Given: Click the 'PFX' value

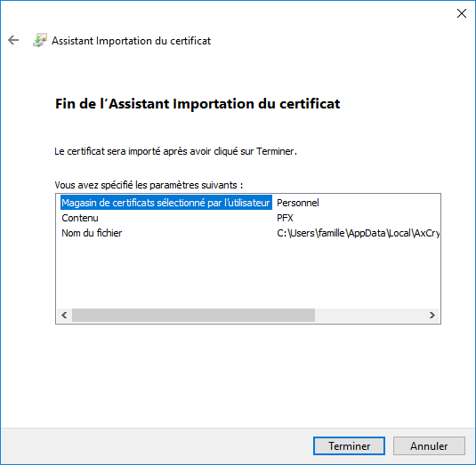Looking at the screenshot, I should [285, 218].
